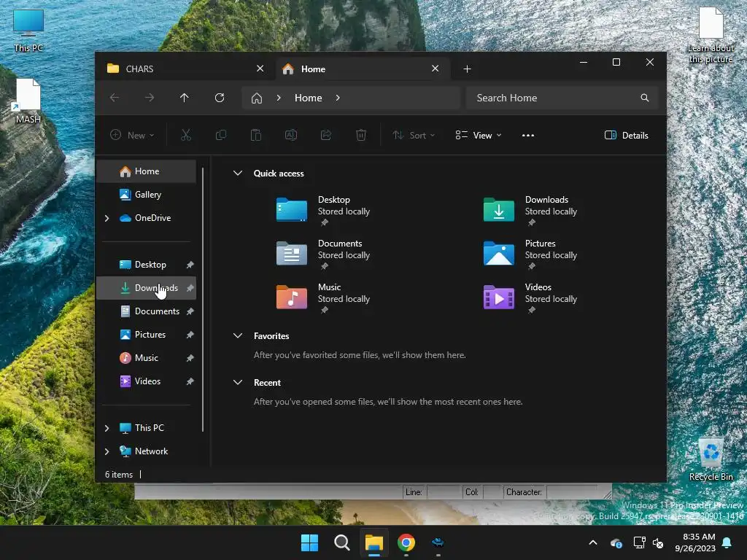747x560 pixels.
Task: Expand Network in the navigation pane
Action: (x=107, y=451)
